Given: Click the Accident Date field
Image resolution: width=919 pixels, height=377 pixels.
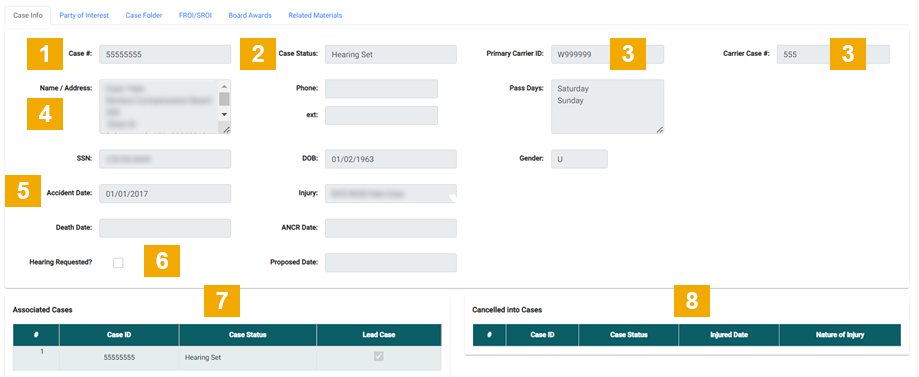Looking at the screenshot, I should point(165,193).
